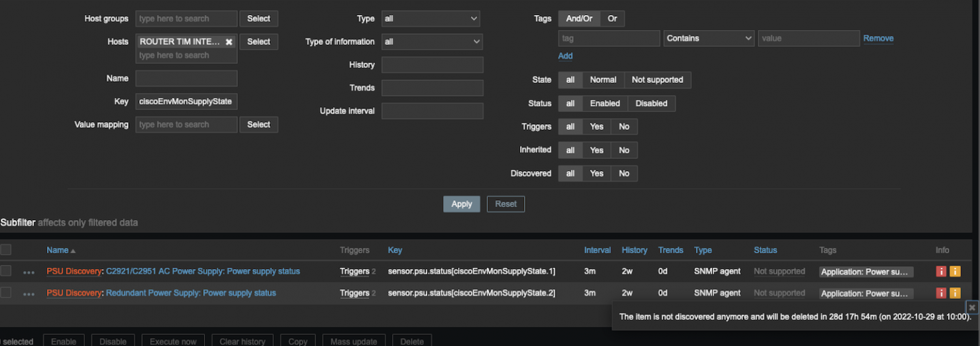
Task: Set Triggers filter to Yes
Action: [x=596, y=127]
